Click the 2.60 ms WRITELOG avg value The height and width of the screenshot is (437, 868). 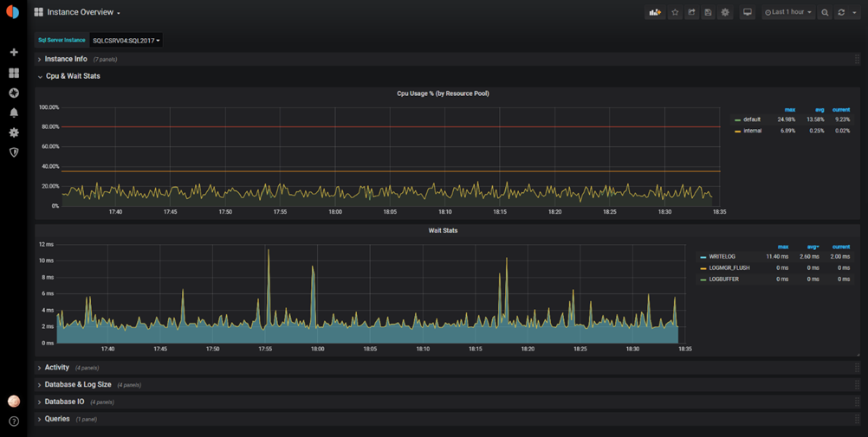point(809,257)
